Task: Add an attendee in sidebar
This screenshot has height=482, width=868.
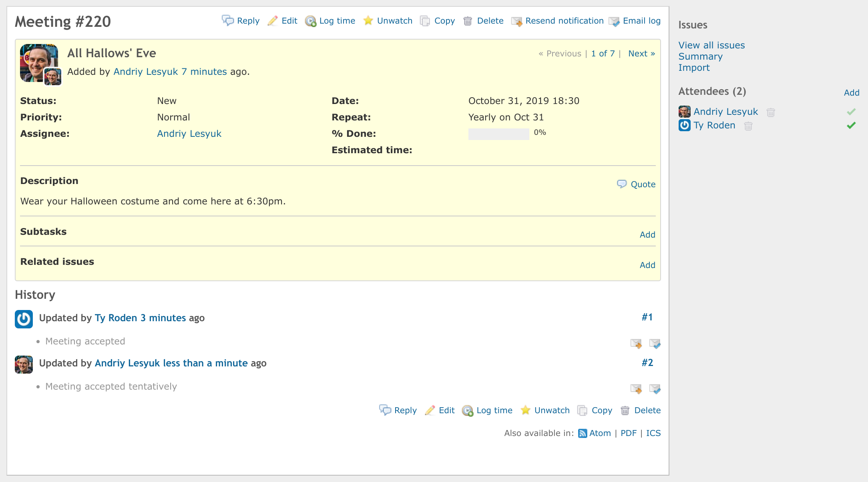Action: [852, 93]
